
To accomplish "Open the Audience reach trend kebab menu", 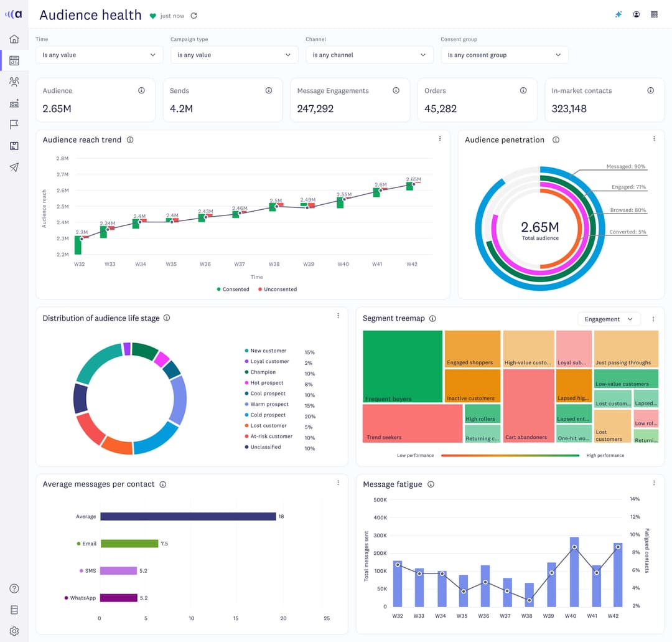I will click(x=440, y=139).
